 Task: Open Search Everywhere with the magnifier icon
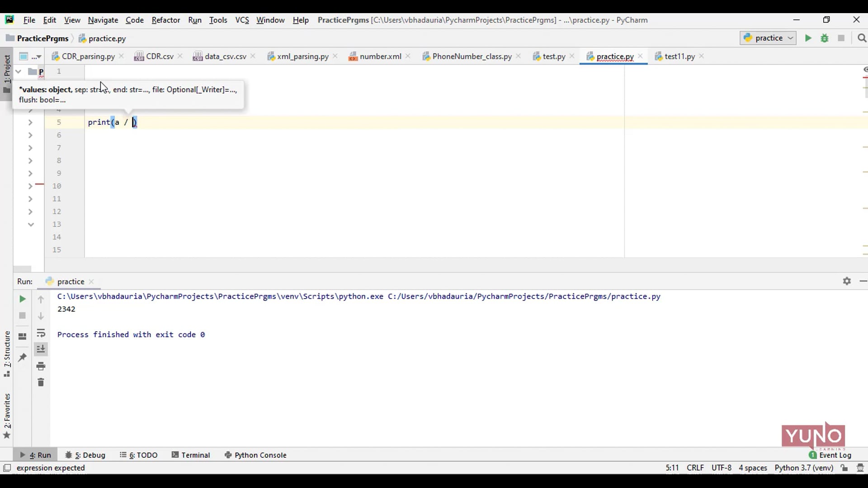coord(862,38)
